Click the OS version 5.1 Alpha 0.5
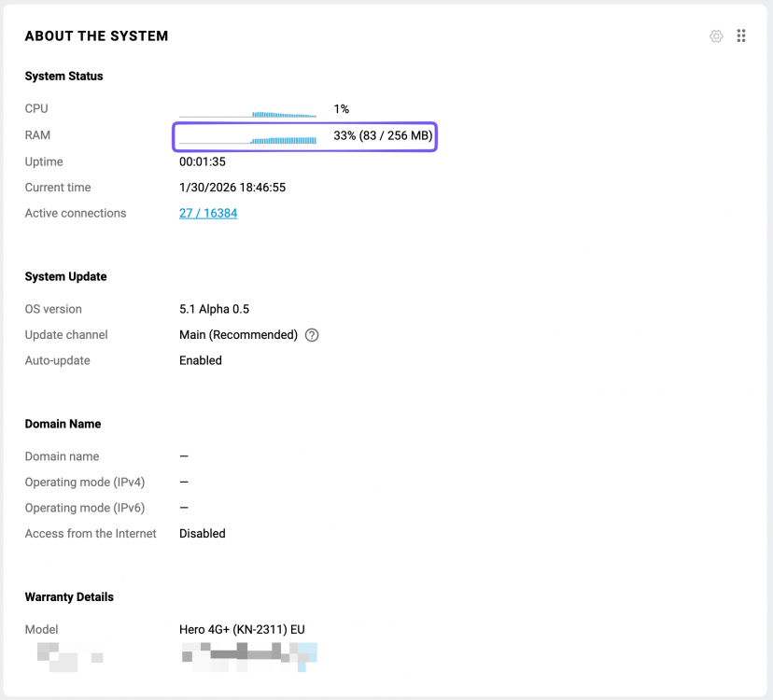Viewport: 773px width, 700px height. coord(214,309)
